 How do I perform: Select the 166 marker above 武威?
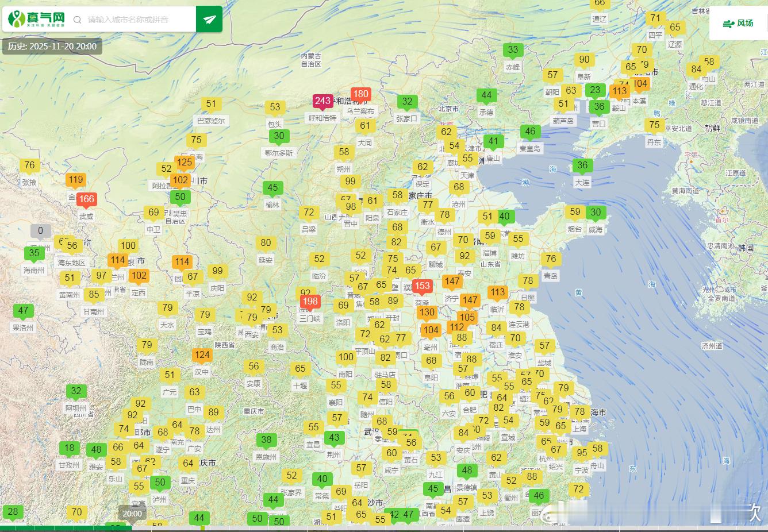86,199
